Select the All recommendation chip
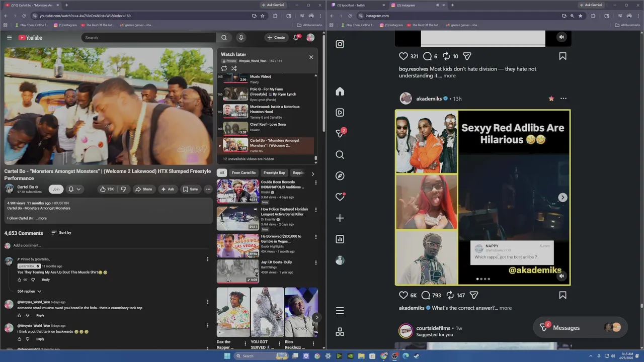 click(221, 173)
